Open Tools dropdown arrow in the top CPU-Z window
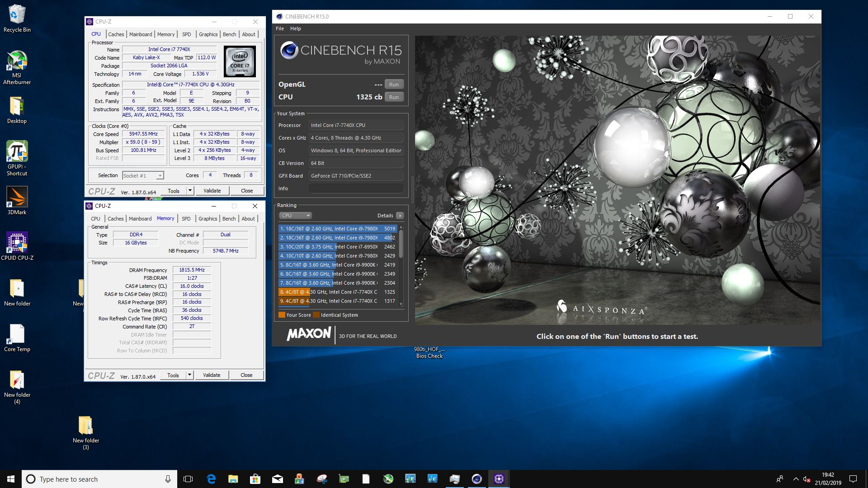868x488 pixels. coord(190,191)
